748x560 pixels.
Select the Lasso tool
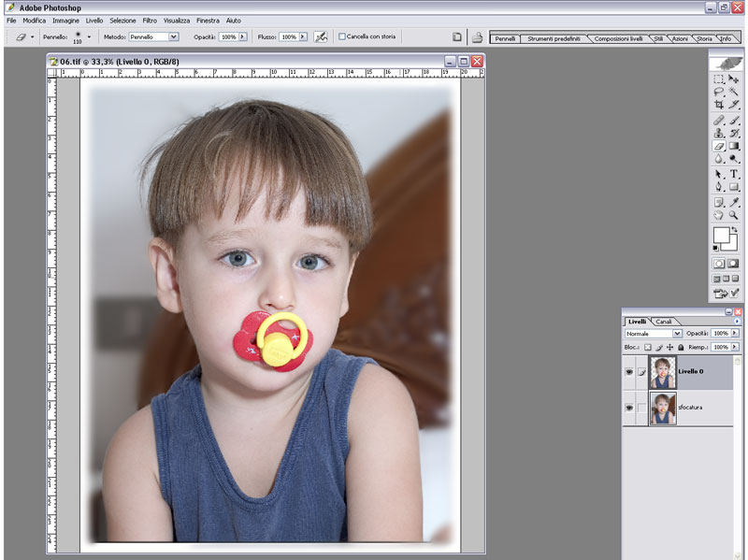pyautogui.click(x=719, y=92)
